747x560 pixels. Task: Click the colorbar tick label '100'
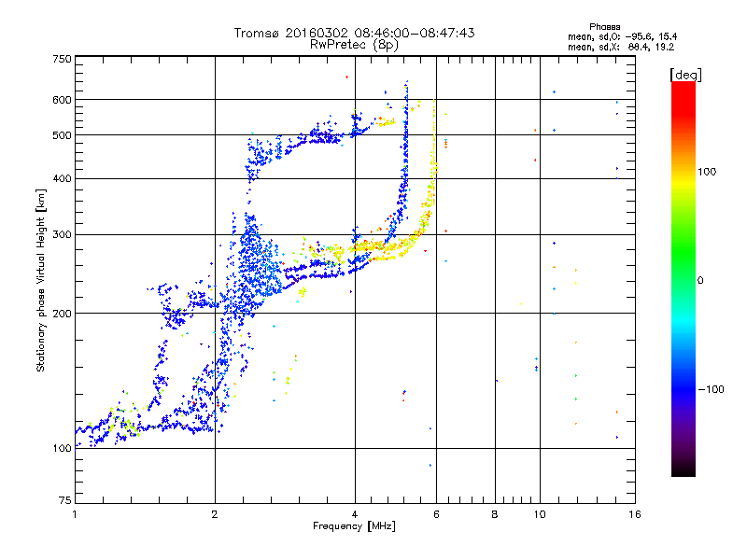[x=707, y=172]
